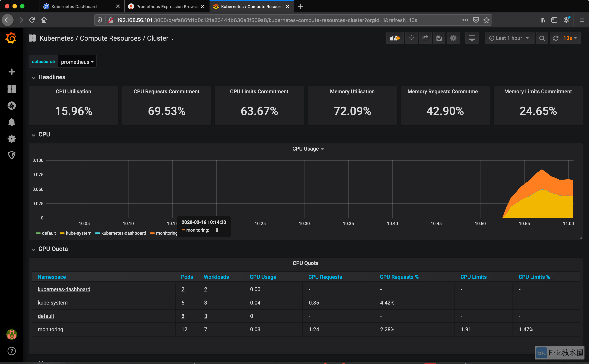
Task: Open a new browser tab
Action: click(x=300, y=7)
